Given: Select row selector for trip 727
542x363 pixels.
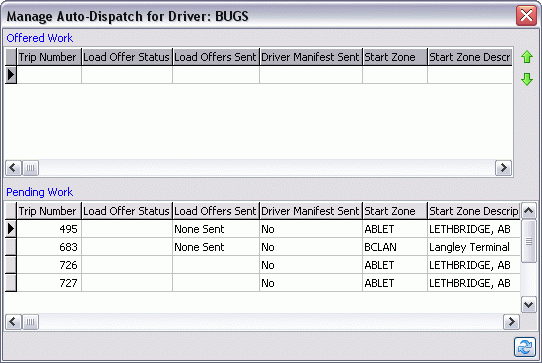Looking at the screenshot, I should point(11,283).
